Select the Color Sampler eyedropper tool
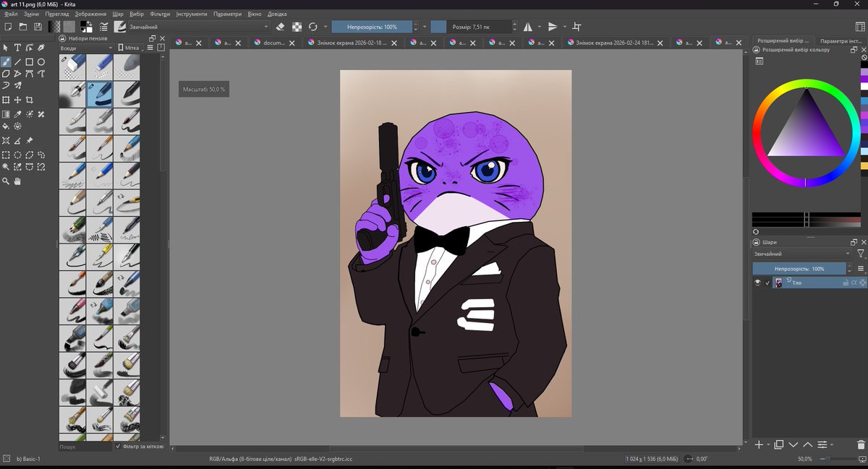This screenshot has width=868, height=469. point(17,114)
